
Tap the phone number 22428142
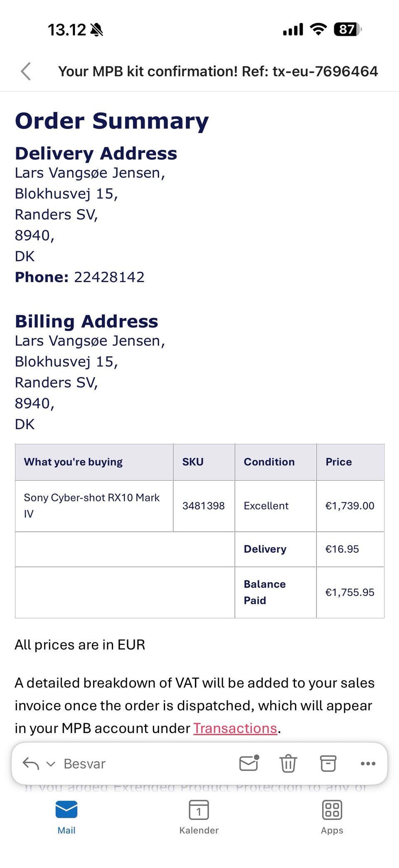109,277
